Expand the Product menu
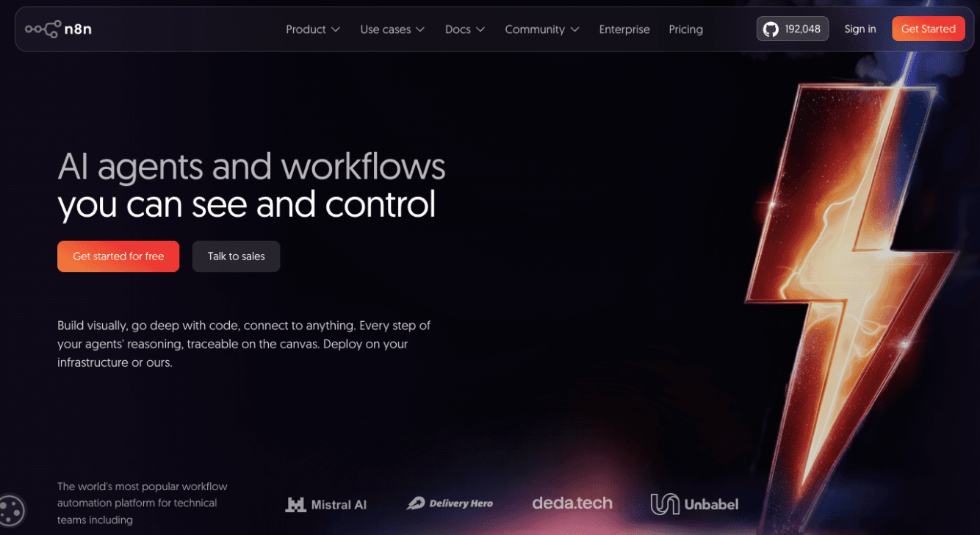The height and width of the screenshot is (535, 980). click(313, 29)
